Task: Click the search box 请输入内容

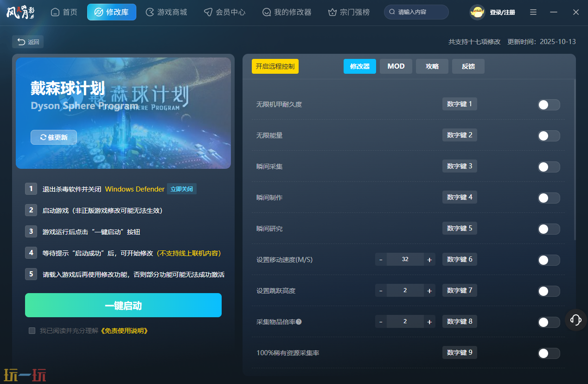Action: (x=416, y=12)
